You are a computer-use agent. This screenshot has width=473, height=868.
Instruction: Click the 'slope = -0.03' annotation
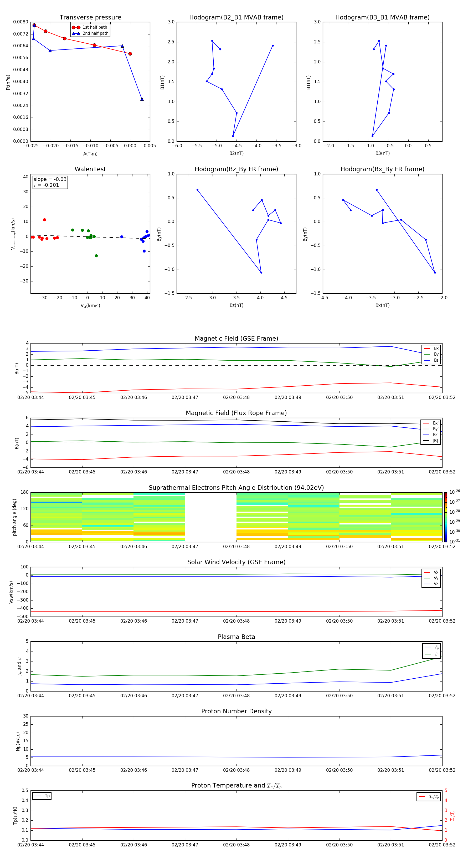point(50,179)
